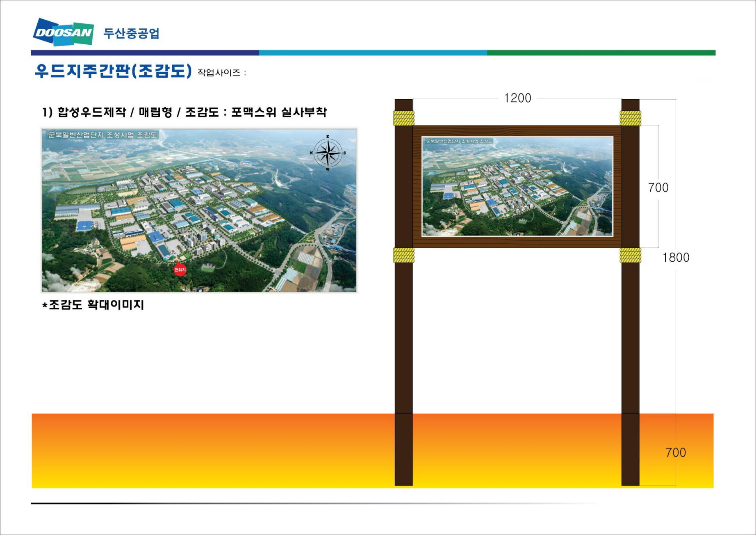The height and width of the screenshot is (535, 756).
Task: Click the top-left yellow rope binding
Action: click(404, 118)
